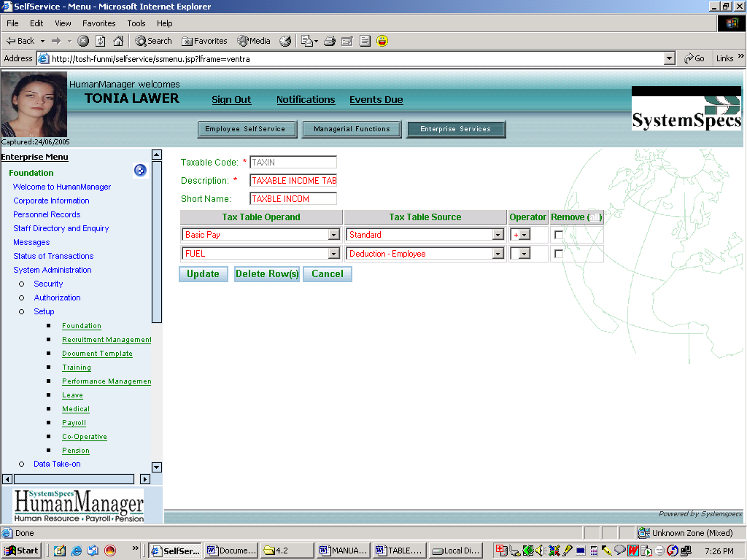Tick Remove checkbox for Basic Pay row
The width and height of the screenshot is (747, 560).
pyautogui.click(x=559, y=235)
